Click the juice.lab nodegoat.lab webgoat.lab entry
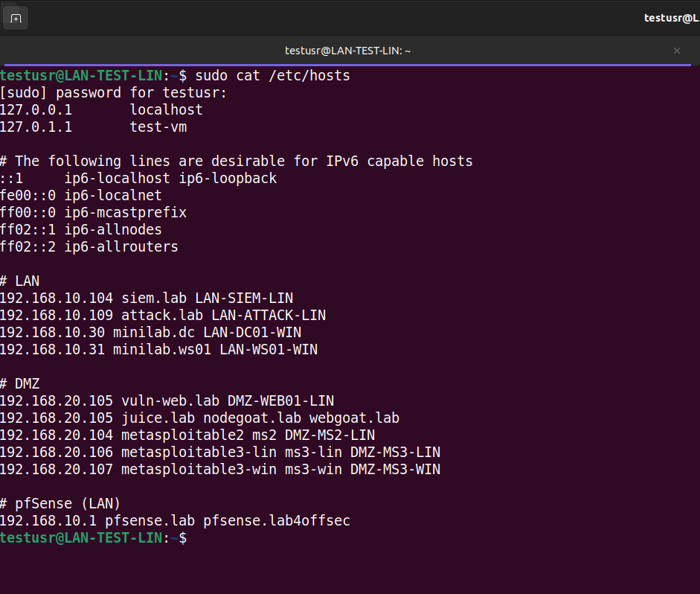 click(x=199, y=418)
